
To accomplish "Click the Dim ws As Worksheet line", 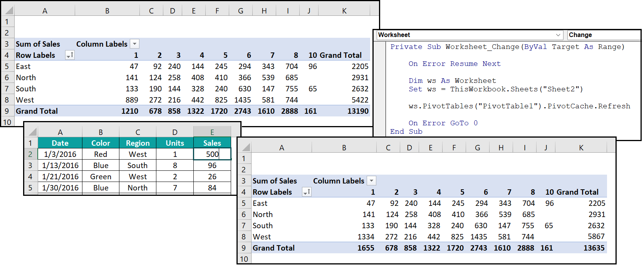I will [x=452, y=81].
